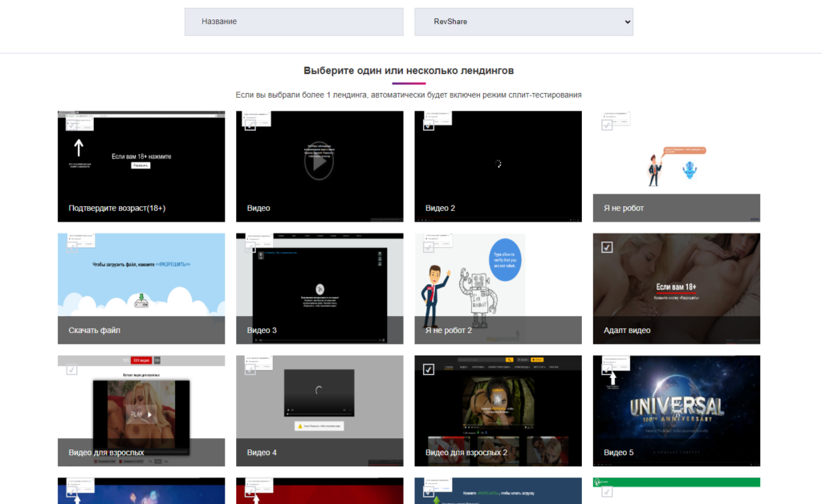
Task: Tick the checkbox on the Я не робот 2 landing
Action: click(429, 247)
